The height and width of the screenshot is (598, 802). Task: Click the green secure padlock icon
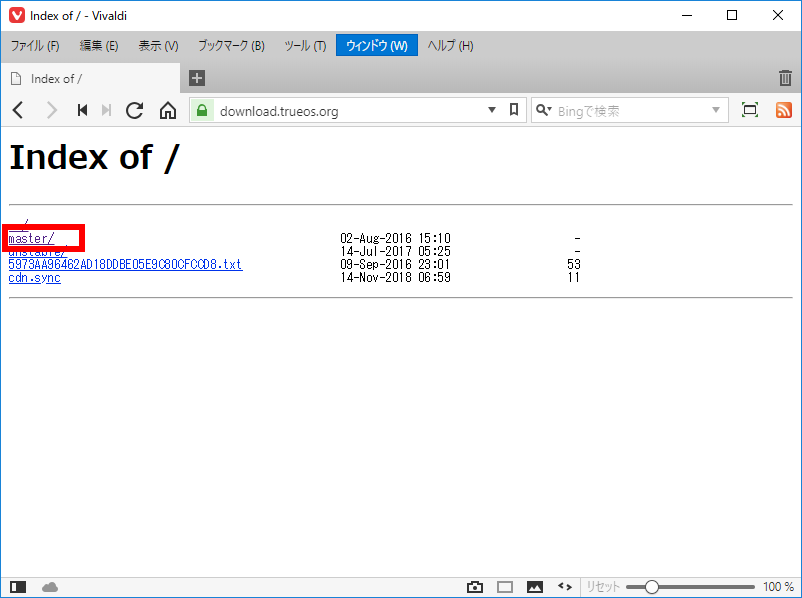202,110
